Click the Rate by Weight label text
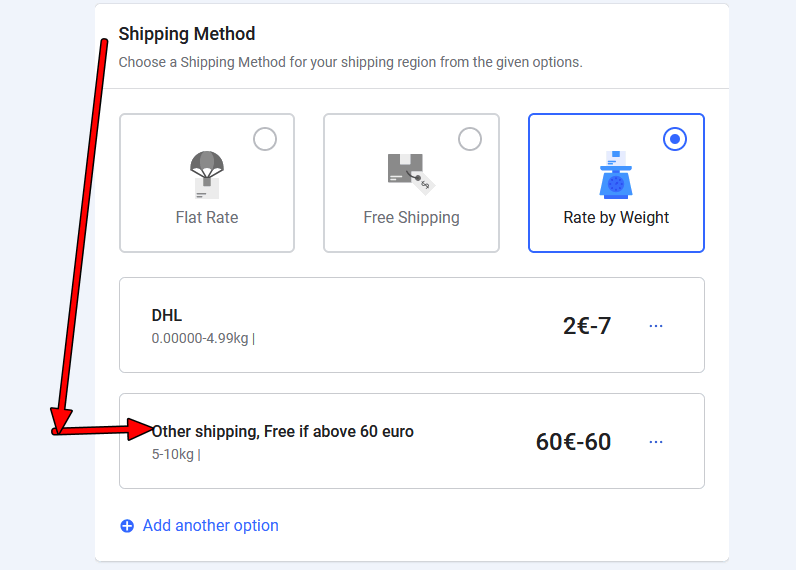796x570 pixels. [616, 217]
